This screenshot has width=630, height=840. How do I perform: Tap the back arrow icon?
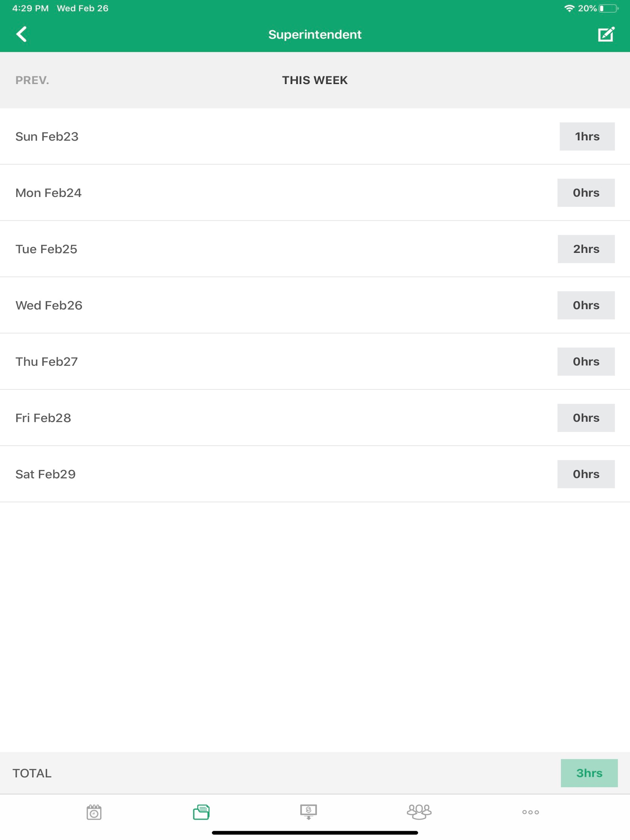[x=21, y=34]
